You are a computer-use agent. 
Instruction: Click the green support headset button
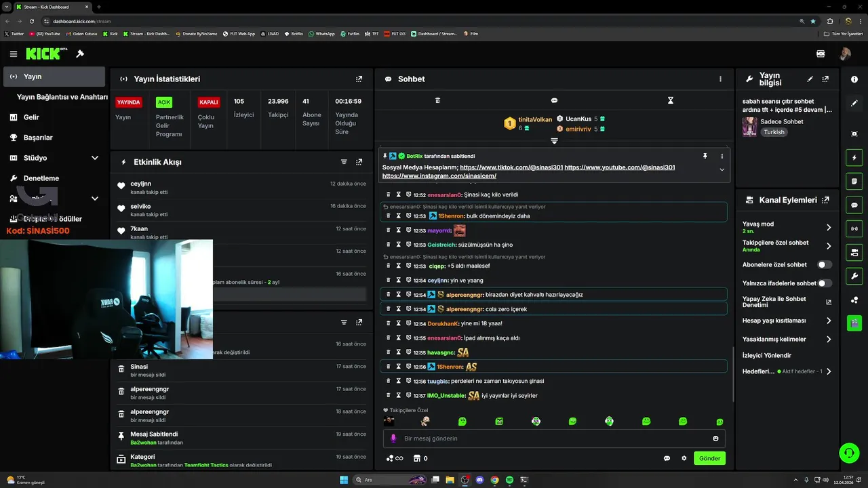tap(848, 452)
